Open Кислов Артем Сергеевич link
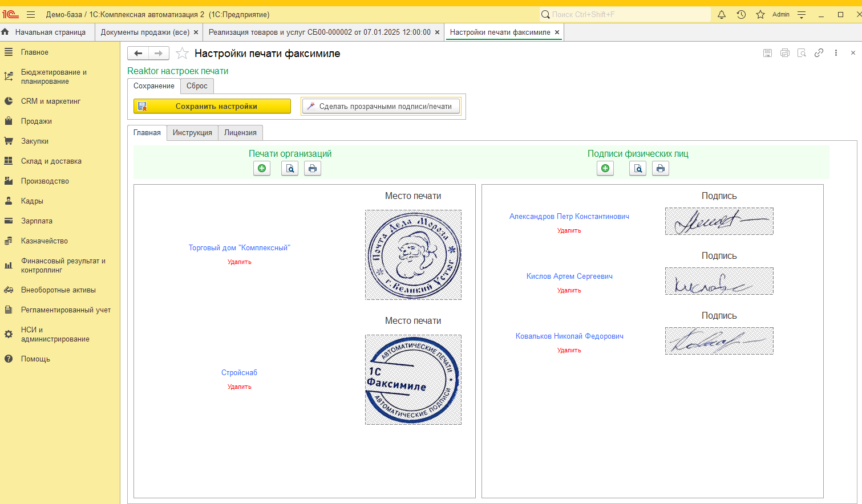Image resolution: width=862 pixels, height=504 pixels. click(569, 277)
